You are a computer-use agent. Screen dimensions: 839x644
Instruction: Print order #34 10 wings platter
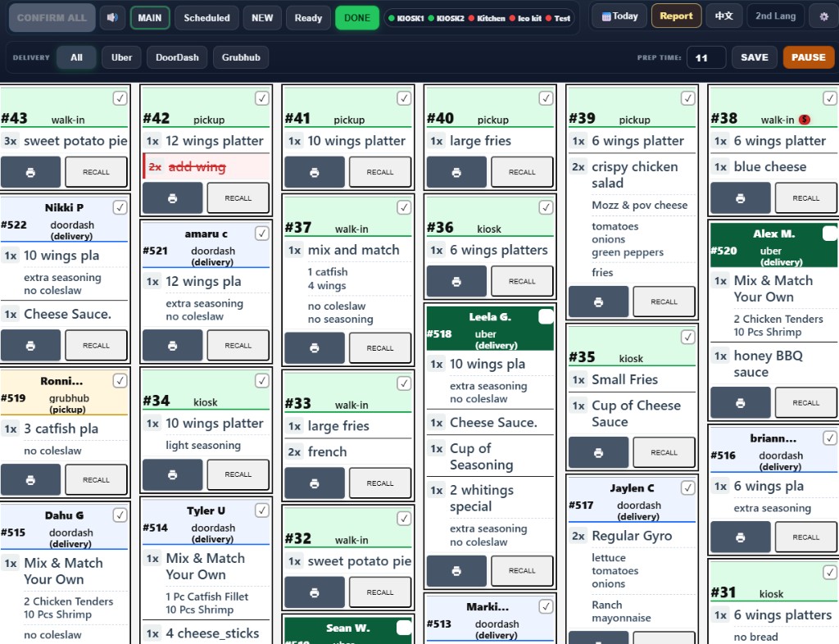click(172, 474)
